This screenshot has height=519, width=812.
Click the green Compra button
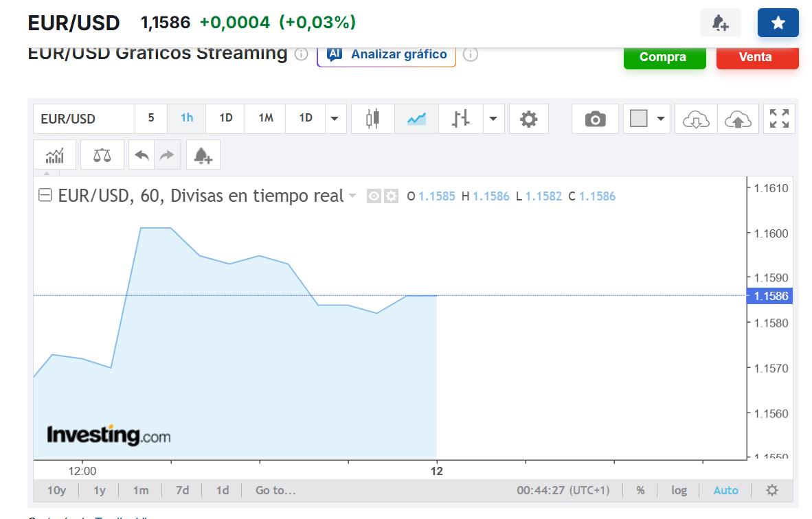[x=664, y=57]
